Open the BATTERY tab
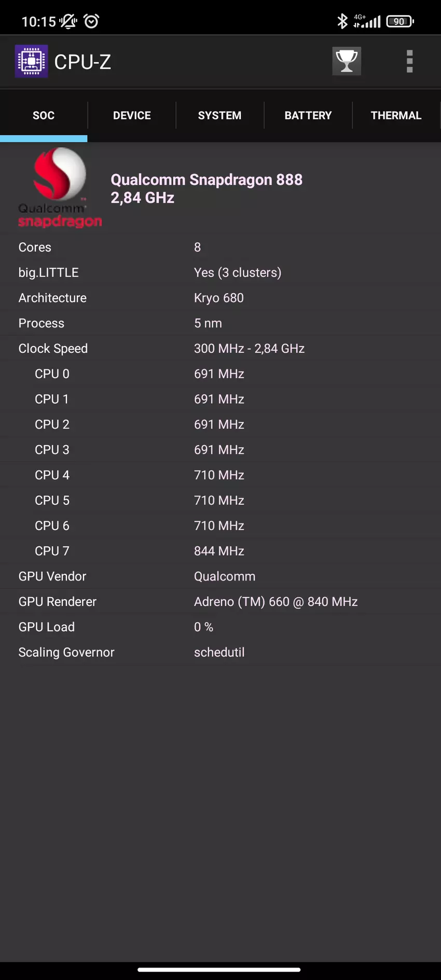The height and width of the screenshot is (980, 441). coord(308,115)
